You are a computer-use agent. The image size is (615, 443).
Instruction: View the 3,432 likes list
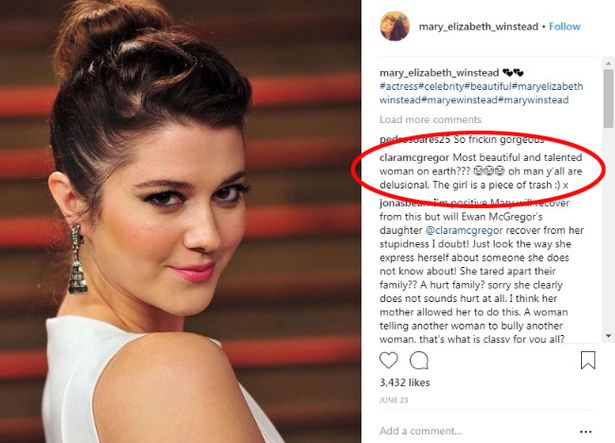(404, 383)
